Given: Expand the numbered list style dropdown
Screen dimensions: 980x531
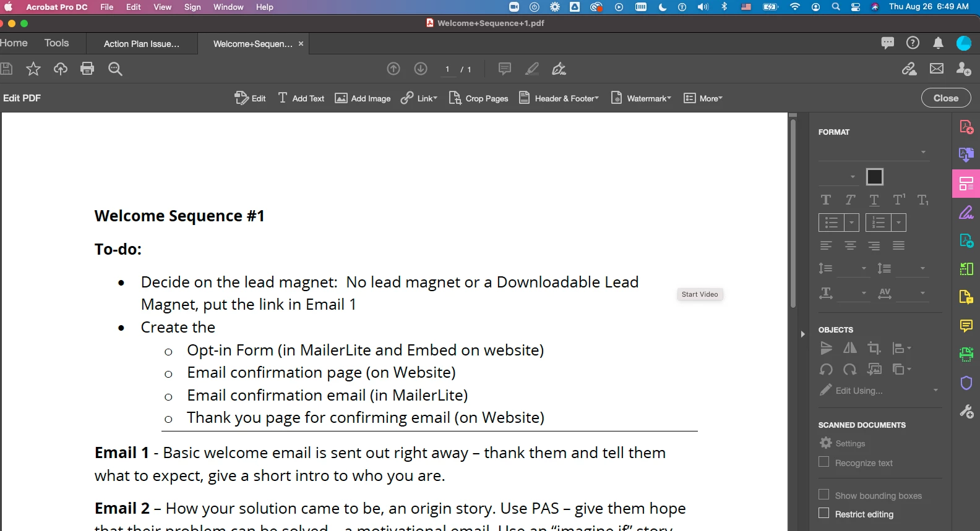Looking at the screenshot, I should coord(899,223).
